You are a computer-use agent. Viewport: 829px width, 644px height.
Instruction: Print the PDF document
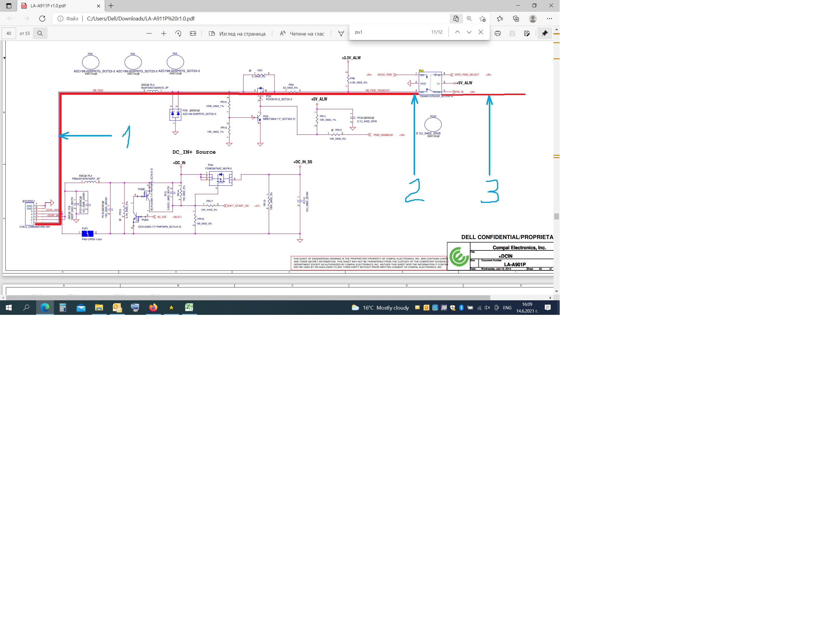(498, 34)
